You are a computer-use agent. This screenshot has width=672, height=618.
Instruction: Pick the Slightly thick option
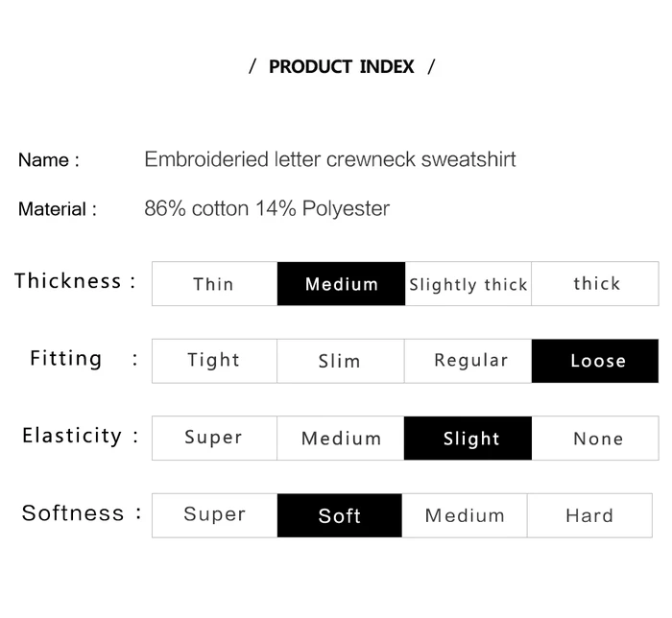(x=468, y=284)
